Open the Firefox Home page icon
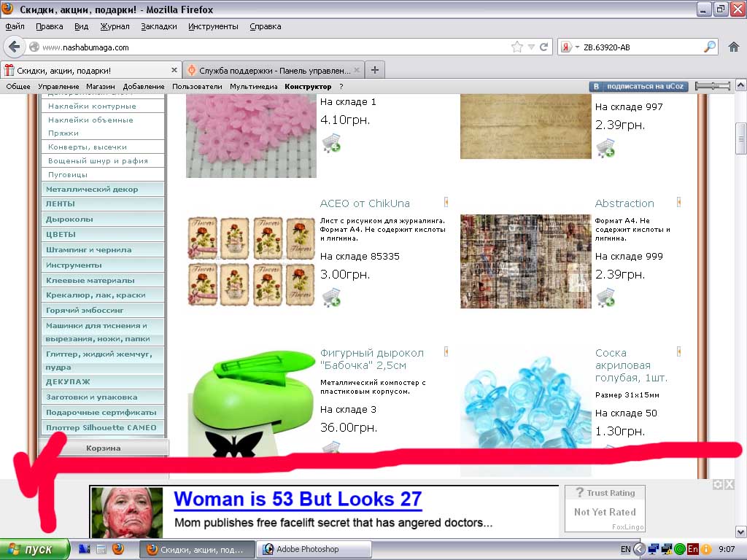The height and width of the screenshot is (560, 747). click(734, 47)
